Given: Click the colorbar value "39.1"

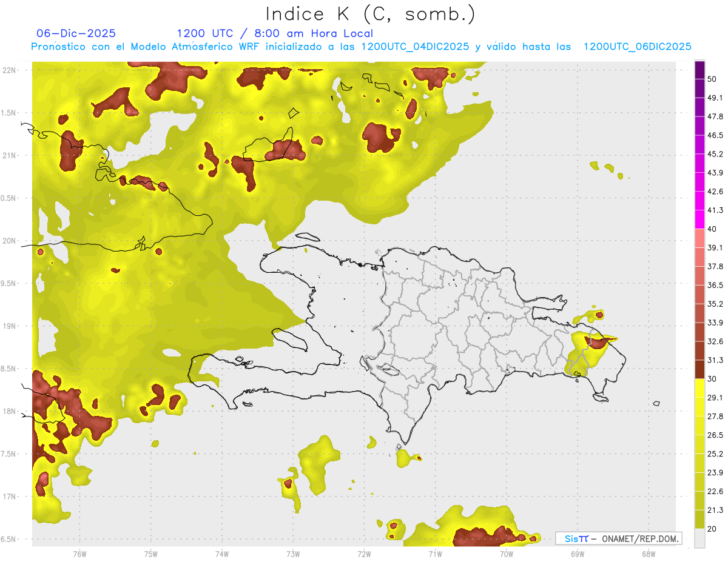Looking at the screenshot, I should (x=715, y=248).
